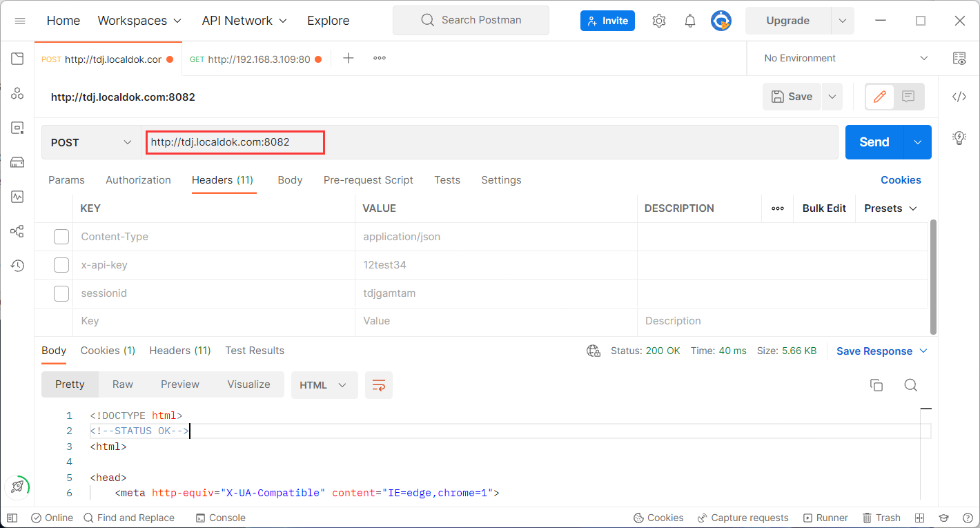Open the bootcamp rocket icon
The image size is (980, 528).
tap(18, 487)
